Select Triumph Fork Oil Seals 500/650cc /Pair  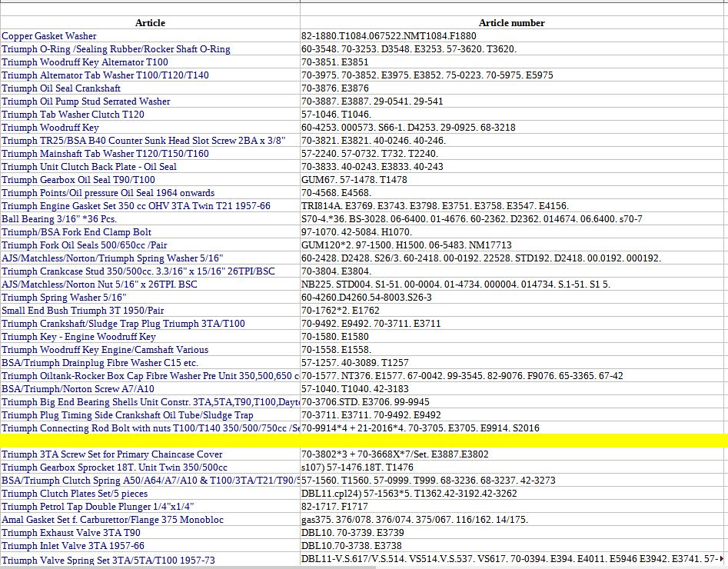click(x=150, y=245)
